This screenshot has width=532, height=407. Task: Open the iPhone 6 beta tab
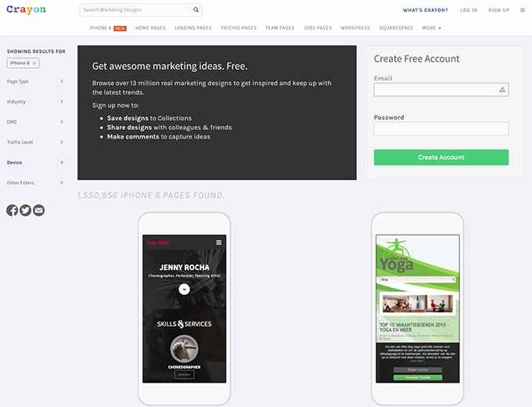pyautogui.click(x=108, y=28)
